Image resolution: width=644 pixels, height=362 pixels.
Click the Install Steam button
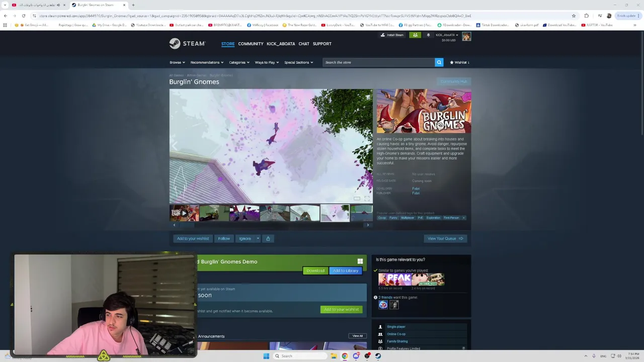[x=392, y=35]
